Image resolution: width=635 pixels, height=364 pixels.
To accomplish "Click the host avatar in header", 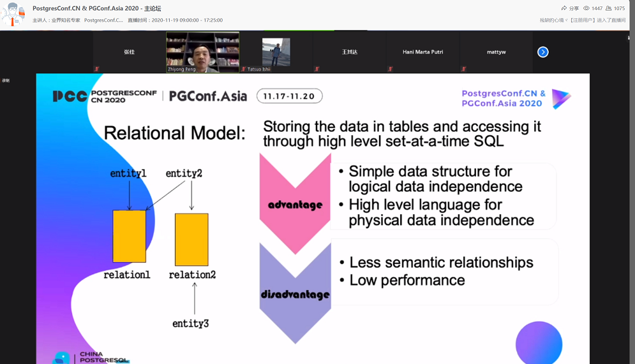I will pos(13,14).
